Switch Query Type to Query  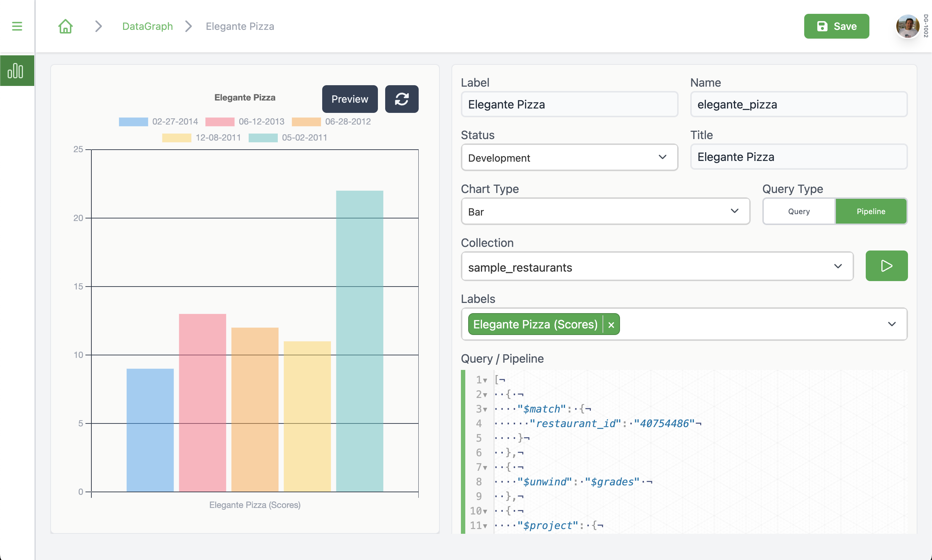click(x=798, y=211)
